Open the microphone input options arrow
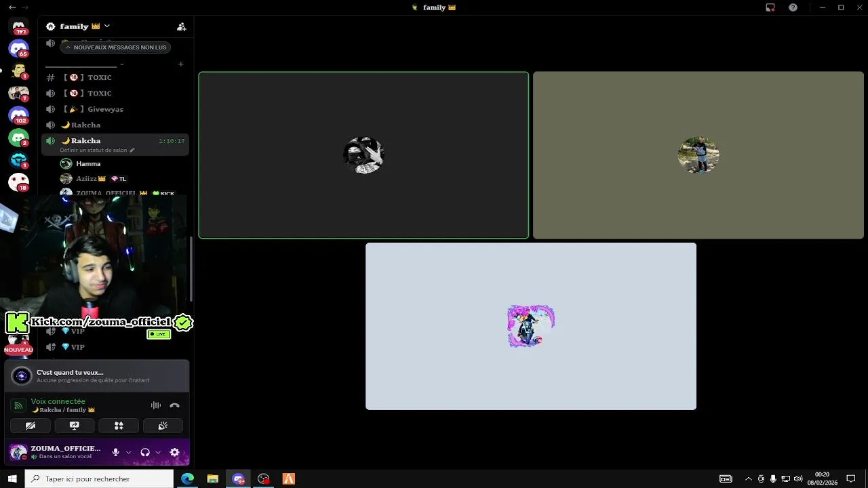Screen dimensions: 868x488 tap(128, 452)
